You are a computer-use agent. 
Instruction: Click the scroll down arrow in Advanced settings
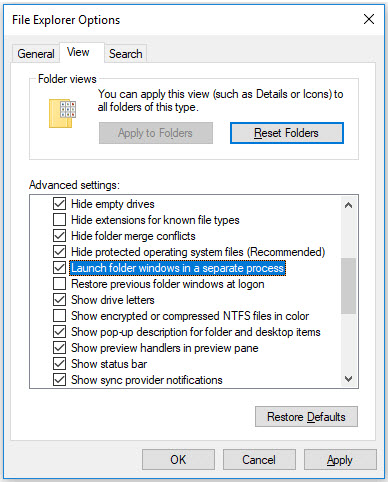pyautogui.click(x=348, y=379)
